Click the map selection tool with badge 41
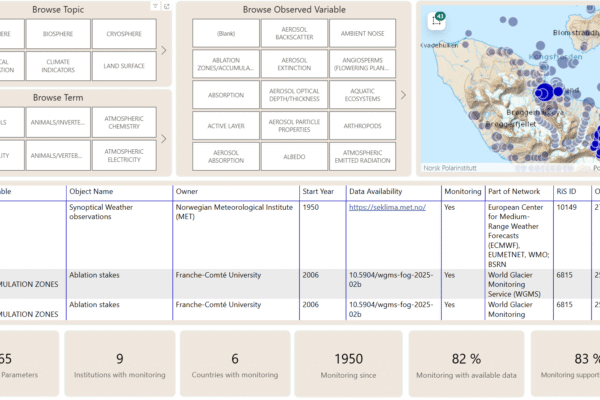Screen dimensions: 600x400 coord(438,20)
